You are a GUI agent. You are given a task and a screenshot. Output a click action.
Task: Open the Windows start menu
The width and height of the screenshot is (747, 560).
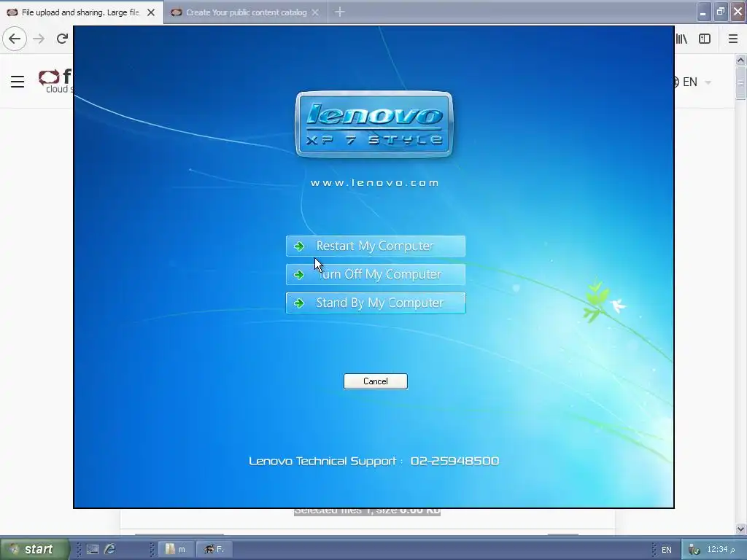[35, 549]
